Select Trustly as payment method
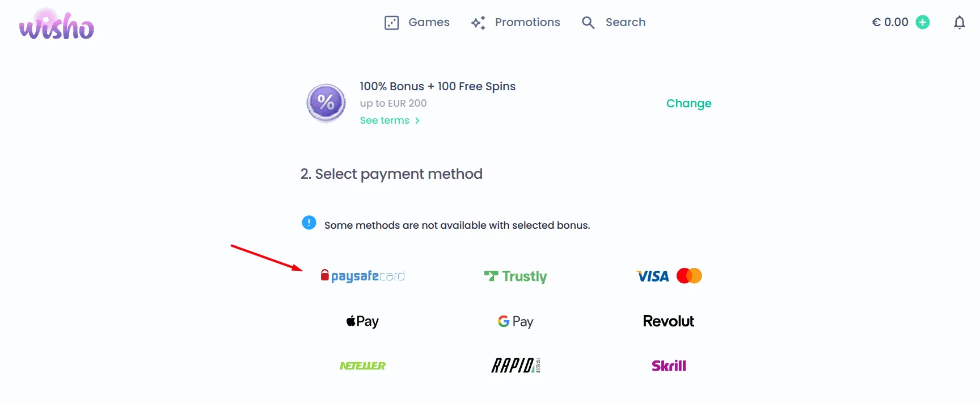Viewport: 980px width, 403px height. coord(515,276)
